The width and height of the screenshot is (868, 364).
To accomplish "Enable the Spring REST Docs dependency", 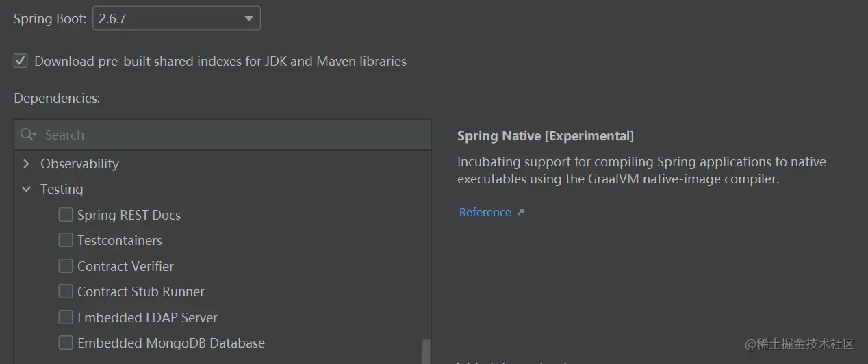I will pos(66,215).
